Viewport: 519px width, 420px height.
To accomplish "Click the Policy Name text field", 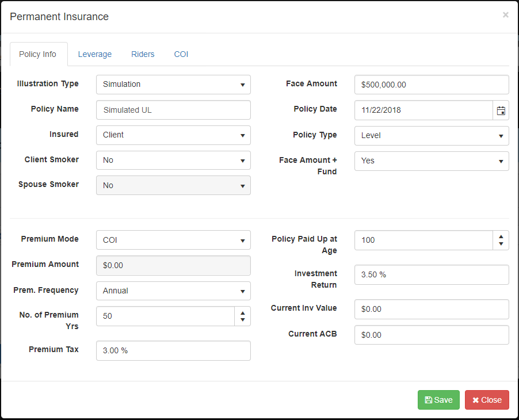I will [x=173, y=109].
